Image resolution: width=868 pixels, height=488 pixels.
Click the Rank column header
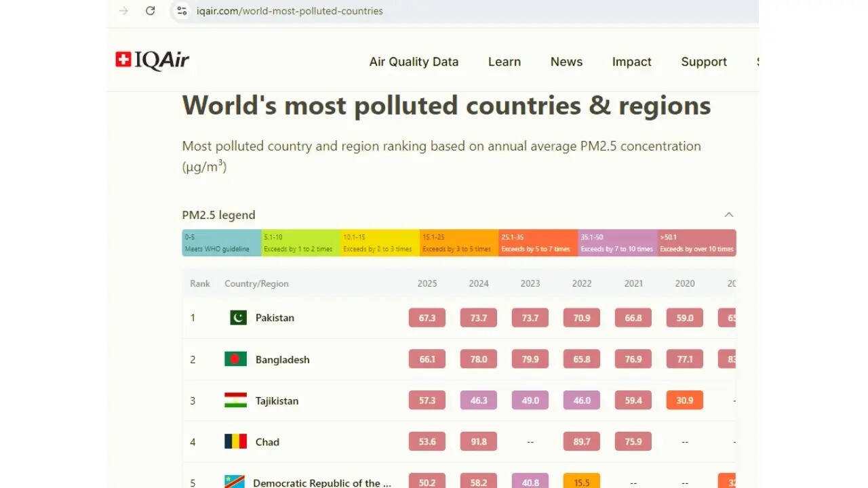click(200, 284)
